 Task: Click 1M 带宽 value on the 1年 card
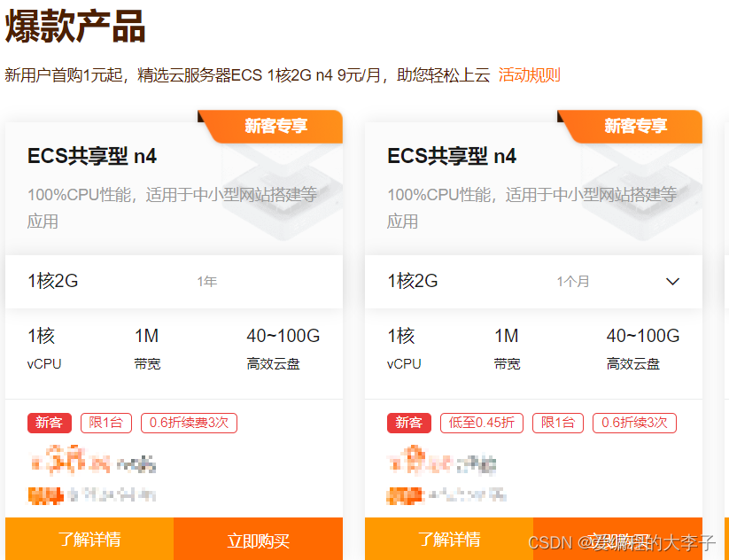click(146, 336)
